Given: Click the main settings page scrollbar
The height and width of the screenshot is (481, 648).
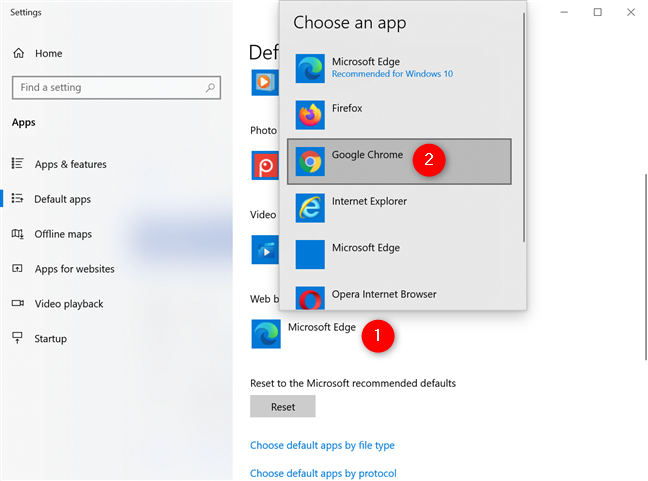Looking at the screenshot, I should pyautogui.click(x=646, y=267).
